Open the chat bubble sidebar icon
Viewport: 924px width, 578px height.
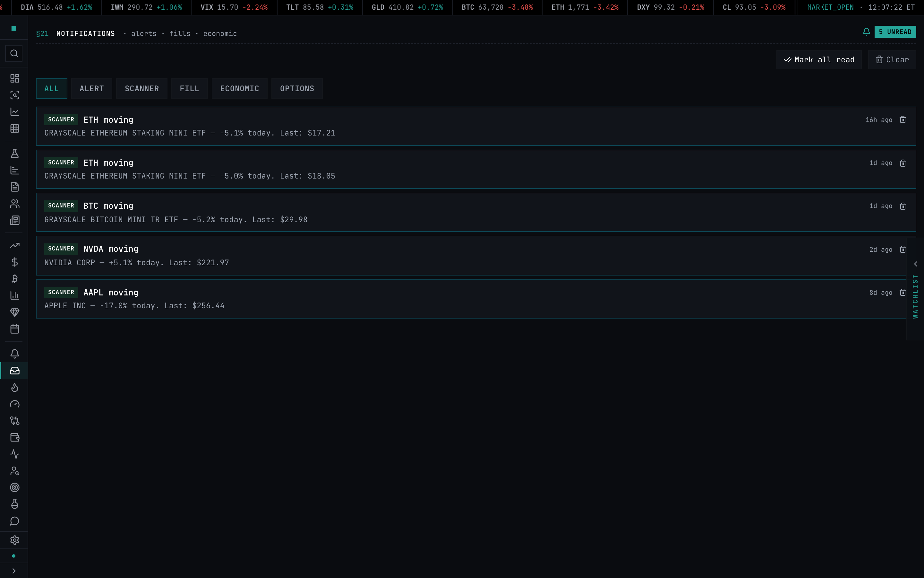pos(14,521)
